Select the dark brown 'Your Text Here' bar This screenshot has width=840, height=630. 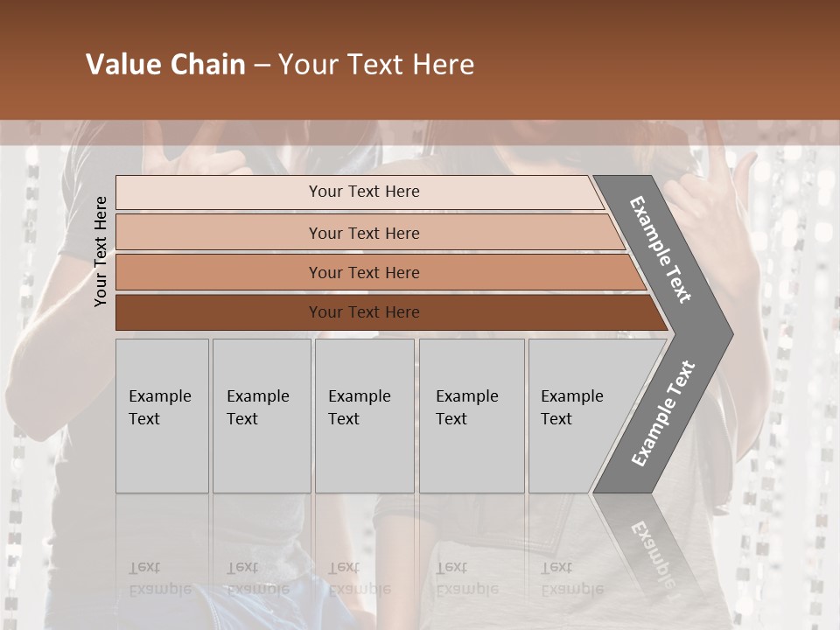pos(364,312)
